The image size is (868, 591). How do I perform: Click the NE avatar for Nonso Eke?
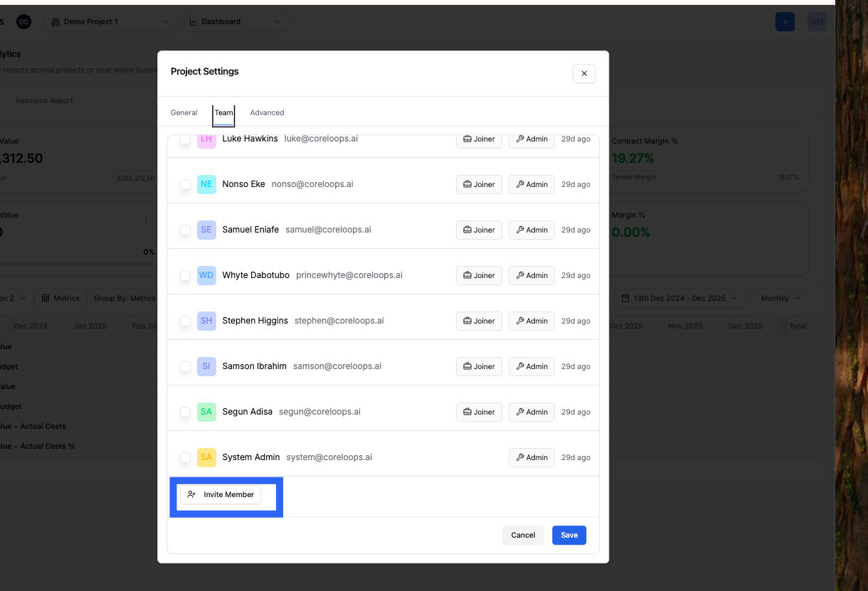tap(206, 184)
